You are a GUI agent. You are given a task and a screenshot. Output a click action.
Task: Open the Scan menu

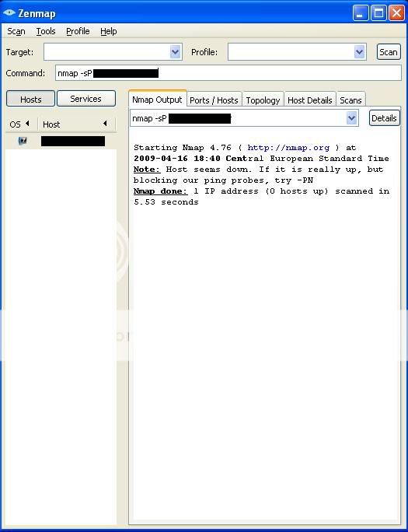[x=16, y=32]
